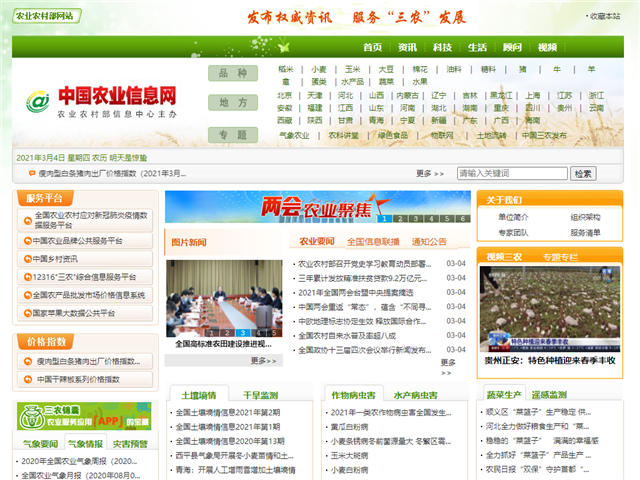640x480 pixels.
Task: Open the 两会农业聚焦 banner
Action: [x=318, y=207]
